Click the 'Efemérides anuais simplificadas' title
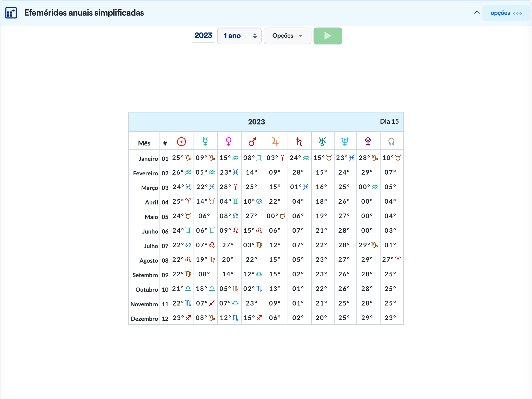 click(84, 13)
